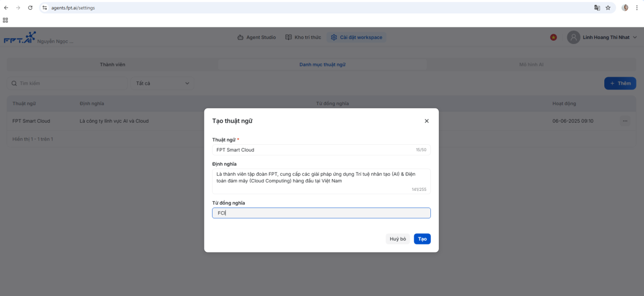Click Thuật ngữ column header
644x296 pixels.
[x=24, y=103]
